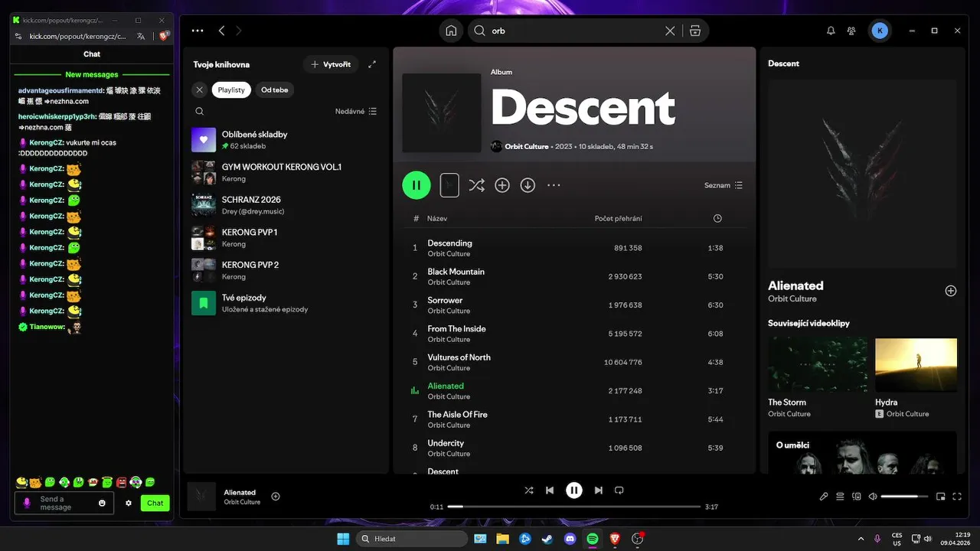Click the Vytvořit create button
The image size is (980, 551).
click(x=331, y=65)
